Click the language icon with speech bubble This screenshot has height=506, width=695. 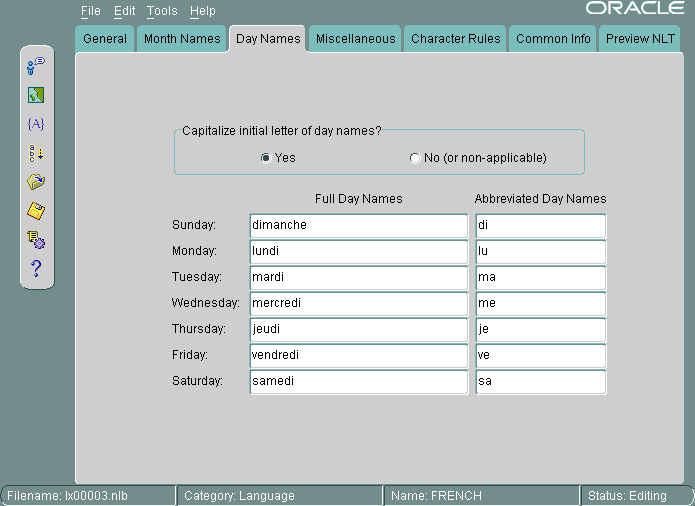[x=36, y=66]
